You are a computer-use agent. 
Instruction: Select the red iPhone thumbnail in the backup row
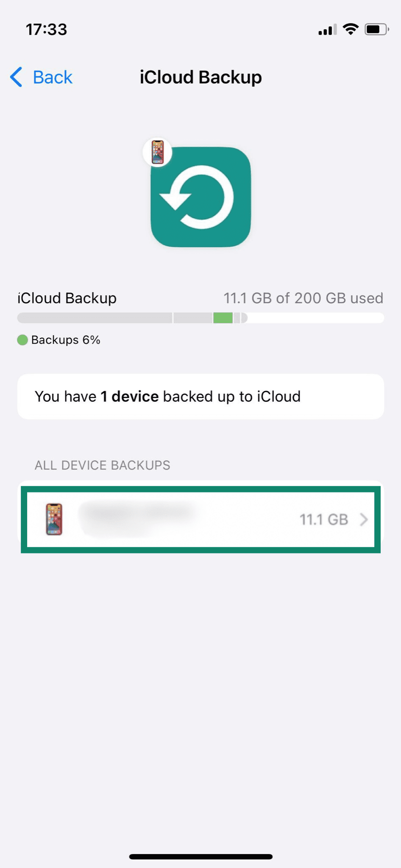coord(54,519)
